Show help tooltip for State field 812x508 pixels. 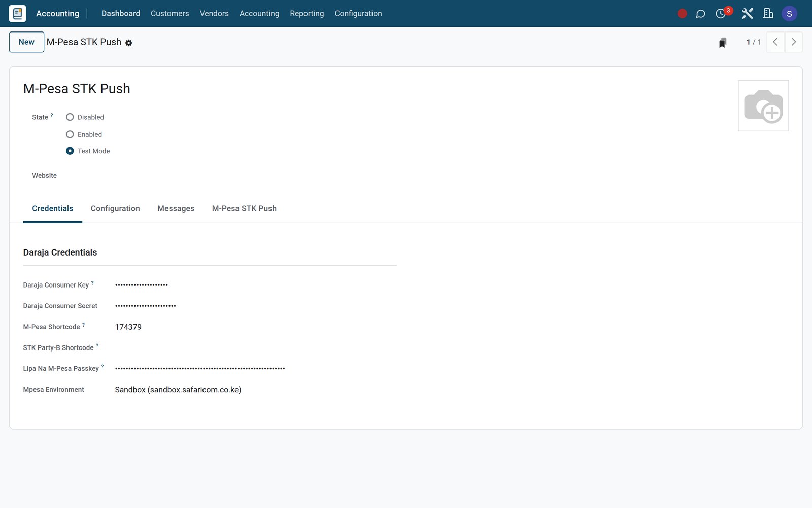pos(52,115)
